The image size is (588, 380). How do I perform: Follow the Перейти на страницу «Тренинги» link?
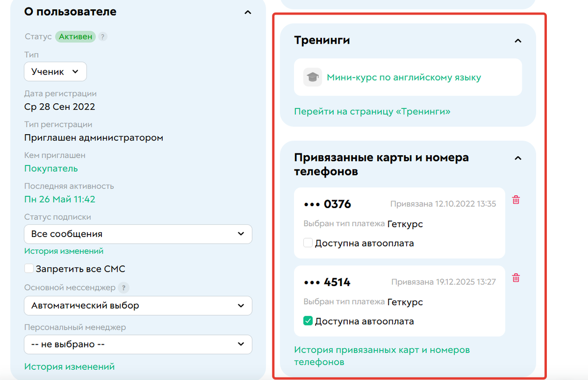(x=373, y=112)
